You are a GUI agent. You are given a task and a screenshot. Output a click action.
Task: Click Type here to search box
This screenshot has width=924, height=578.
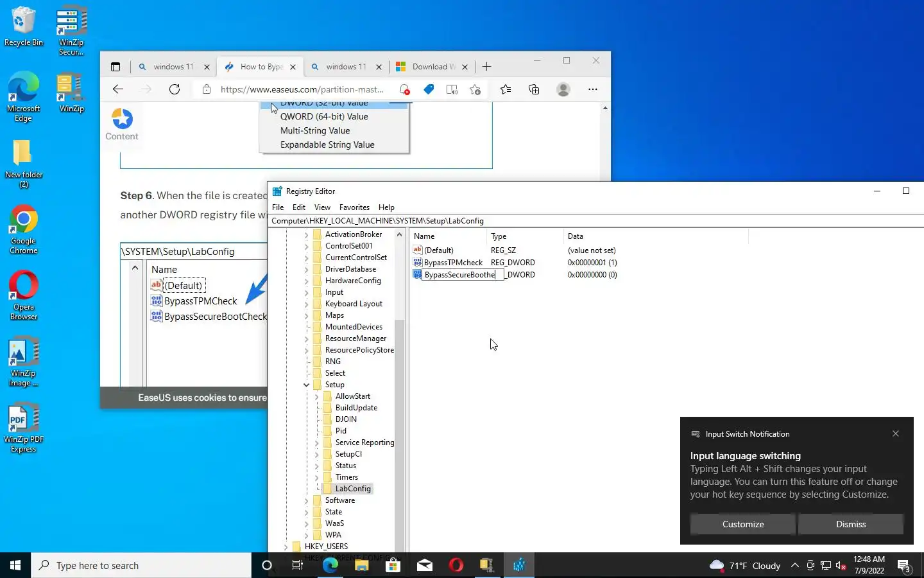pyautogui.click(x=141, y=565)
